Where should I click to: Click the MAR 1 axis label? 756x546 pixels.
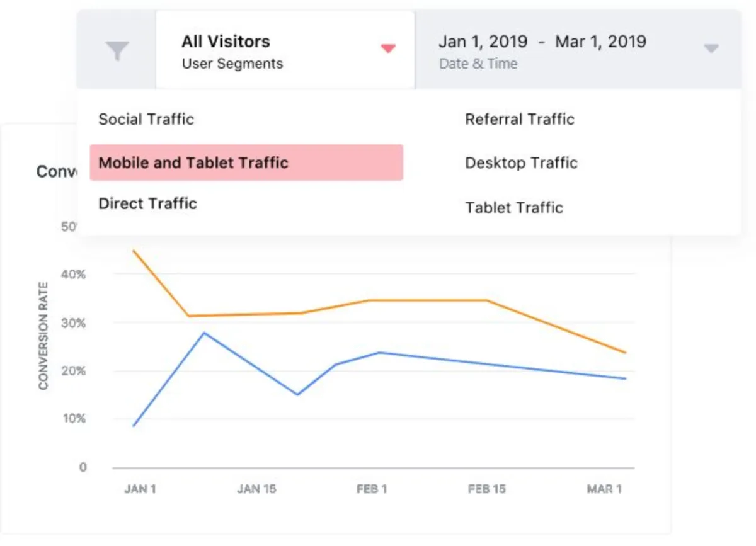[605, 489]
